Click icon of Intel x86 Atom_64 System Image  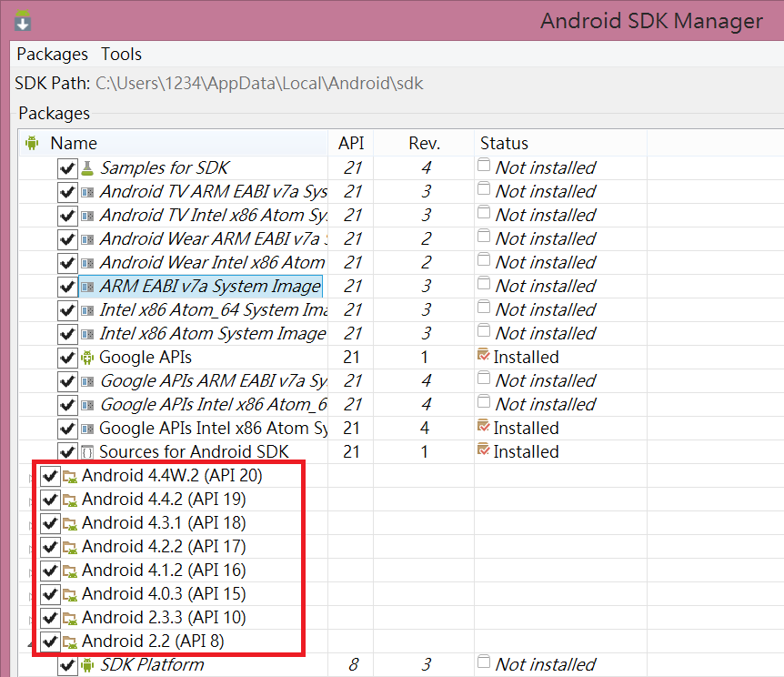coord(87,310)
